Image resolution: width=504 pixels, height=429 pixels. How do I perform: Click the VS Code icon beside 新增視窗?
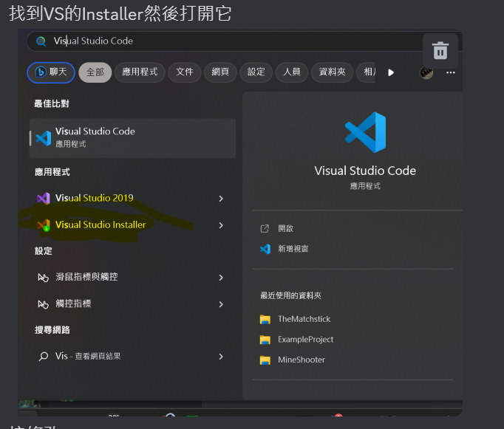pos(265,249)
